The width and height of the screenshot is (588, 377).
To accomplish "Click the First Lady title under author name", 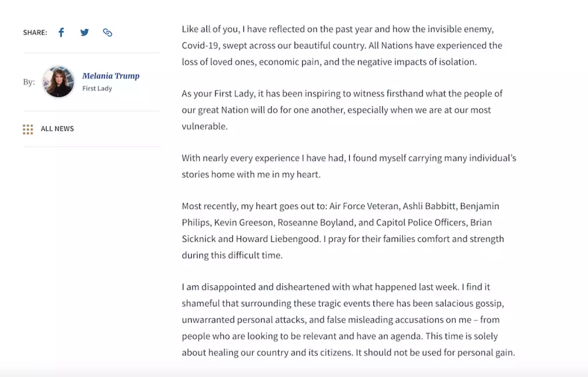I will [97, 89].
